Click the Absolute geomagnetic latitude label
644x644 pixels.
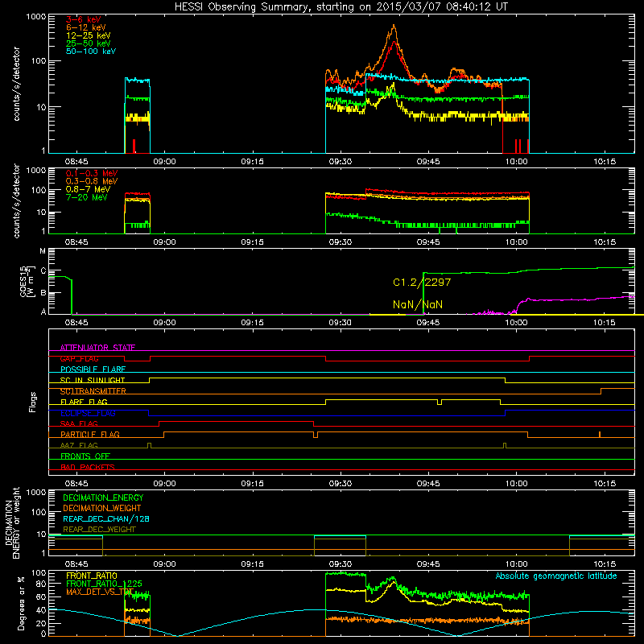(556, 576)
